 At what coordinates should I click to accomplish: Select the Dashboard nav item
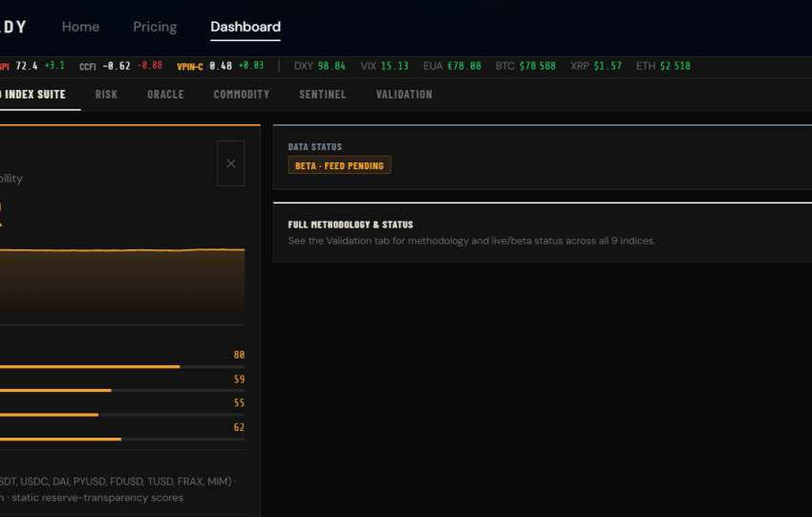(x=246, y=27)
